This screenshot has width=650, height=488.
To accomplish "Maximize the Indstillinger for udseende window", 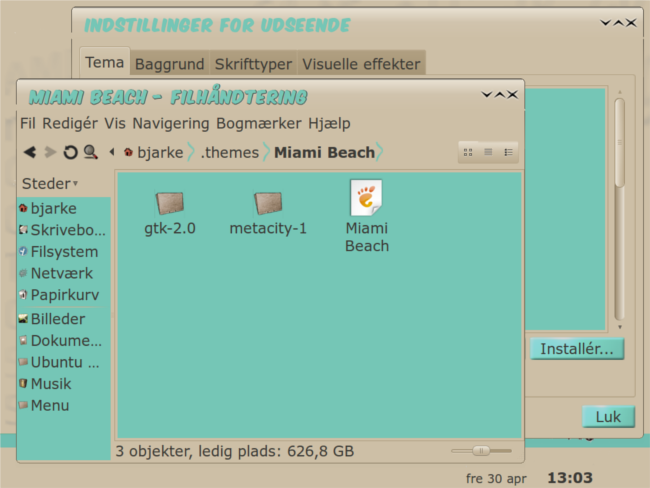I will [618, 23].
